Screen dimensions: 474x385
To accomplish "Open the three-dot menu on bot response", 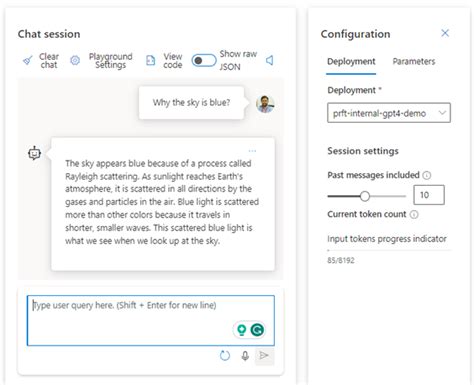I will tap(252, 151).
